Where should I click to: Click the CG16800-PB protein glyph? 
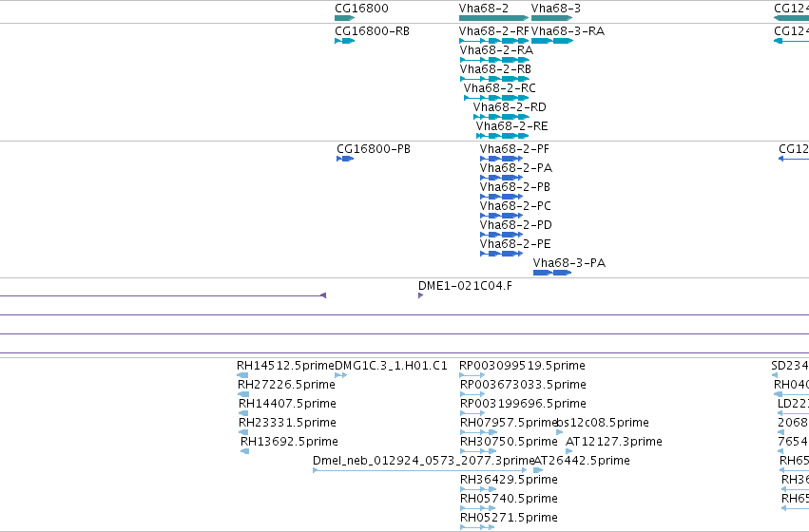click(345, 159)
